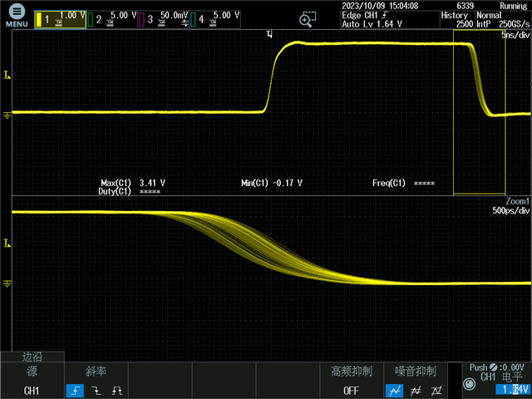Click trigger level marker in zoom window

click(7, 243)
